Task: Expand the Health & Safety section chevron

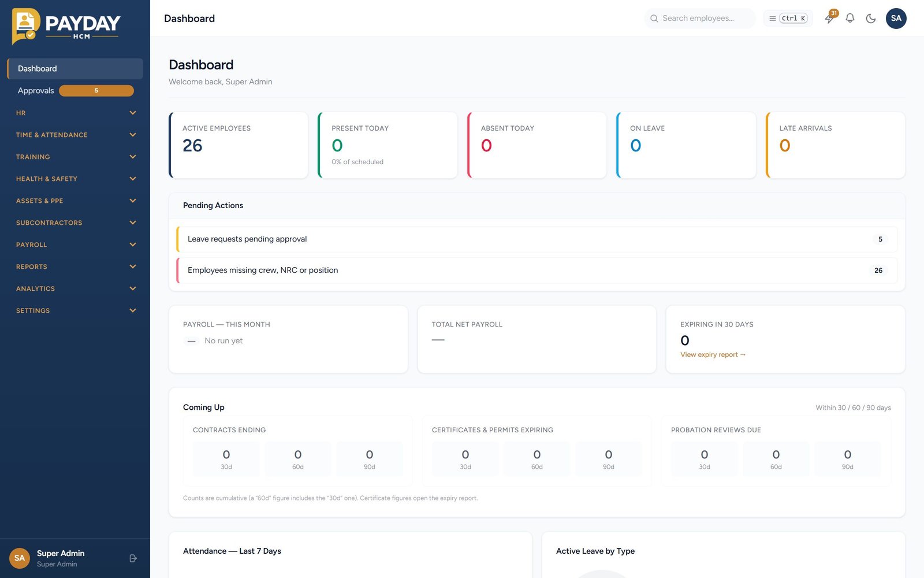Action: click(x=133, y=179)
